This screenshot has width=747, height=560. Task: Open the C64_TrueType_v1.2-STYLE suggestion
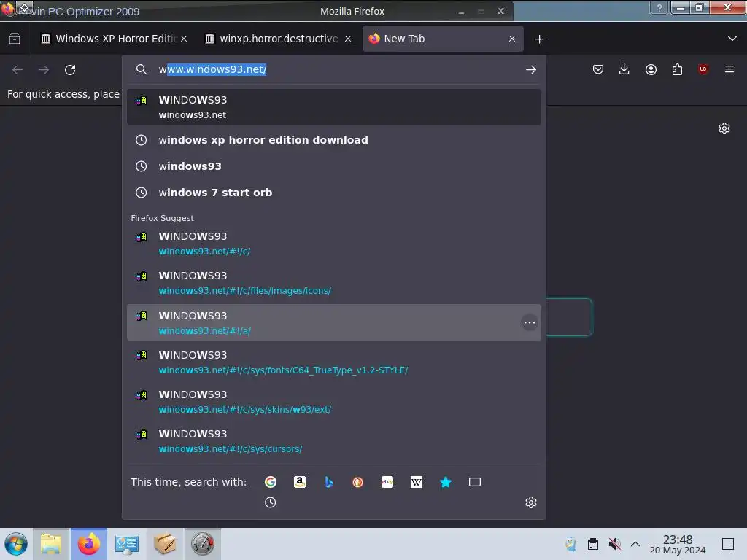click(x=333, y=362)
